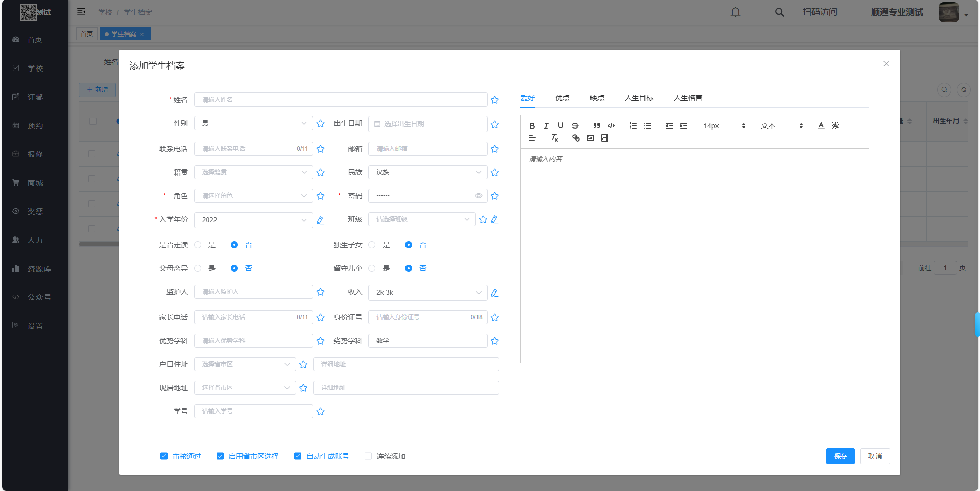Click the 姓名 input field
Image resolution: width=980 pixels, height=491 pixels.
point(341,100)
